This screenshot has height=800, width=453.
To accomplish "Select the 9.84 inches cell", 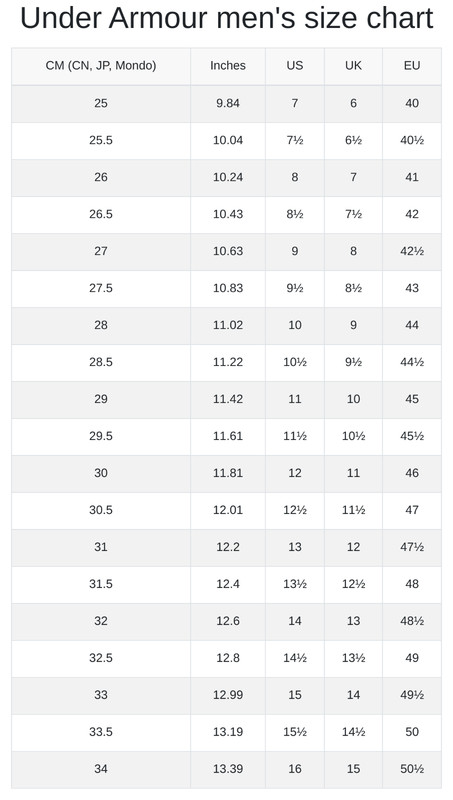I will [x=228, y=103].
